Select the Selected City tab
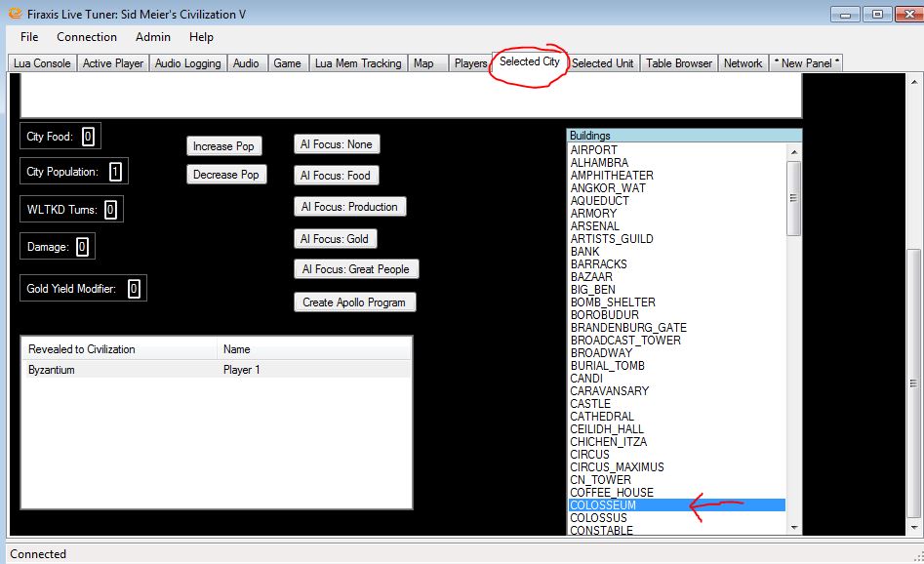Screen dimensions: 924x564 pos(529,61)
